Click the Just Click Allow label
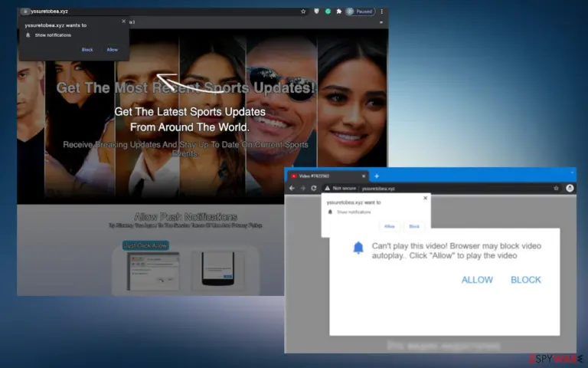588x368 pixels. [145, 245]
